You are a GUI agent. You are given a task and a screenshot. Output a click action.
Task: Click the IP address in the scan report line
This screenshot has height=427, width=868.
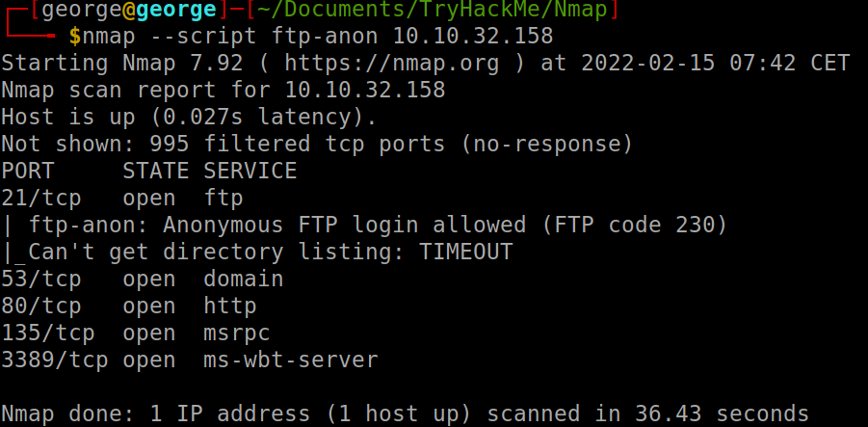click(365, 91)
